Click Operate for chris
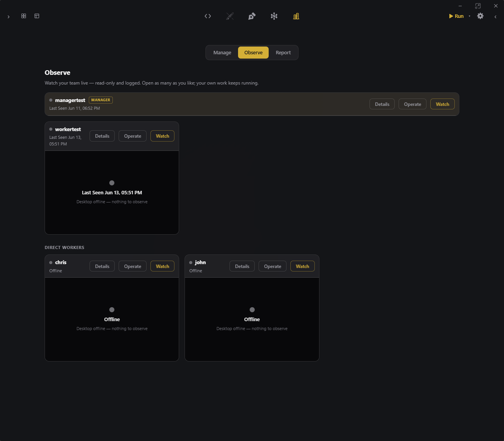 click(x=133, y=266)
